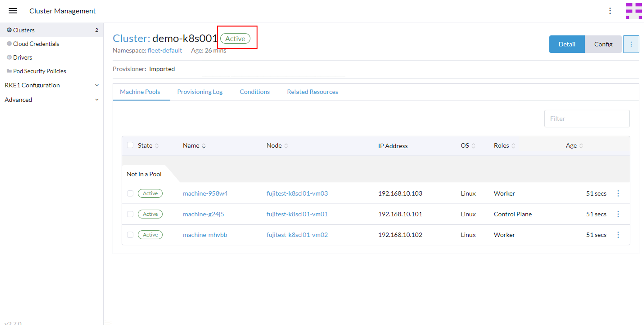Viewport: 644px width, 325px height.
Task: Open the hamburger navigation menu
Action: [x=13, y=11]
